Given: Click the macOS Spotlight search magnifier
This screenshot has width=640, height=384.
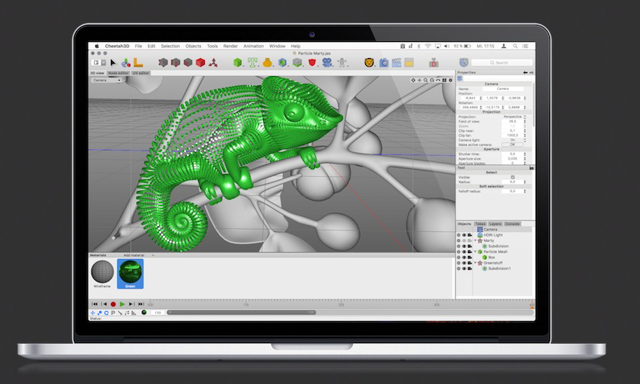Looking at the screenshot, I should tap(515, 46).
